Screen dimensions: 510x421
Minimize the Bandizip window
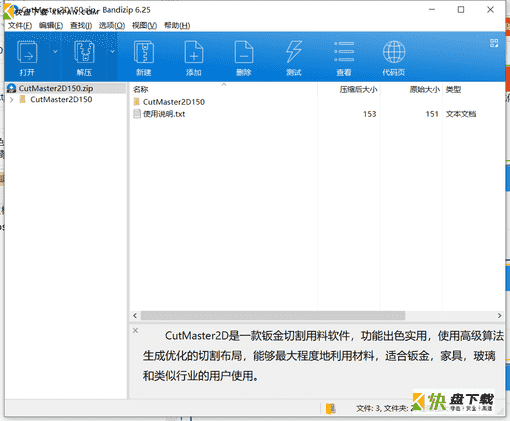coord(432,10)
